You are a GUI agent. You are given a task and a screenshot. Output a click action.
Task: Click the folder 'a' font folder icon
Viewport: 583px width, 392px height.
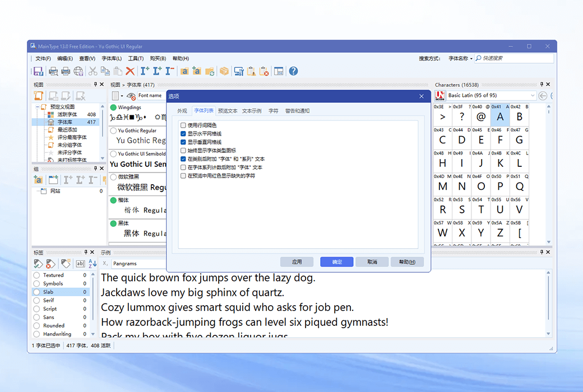[184, 71]
